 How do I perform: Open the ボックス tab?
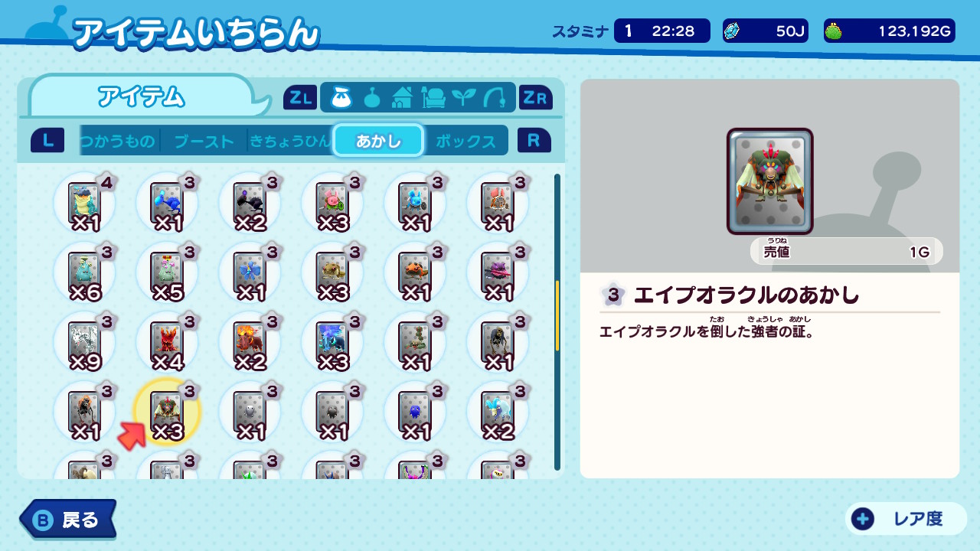(465, 141)
